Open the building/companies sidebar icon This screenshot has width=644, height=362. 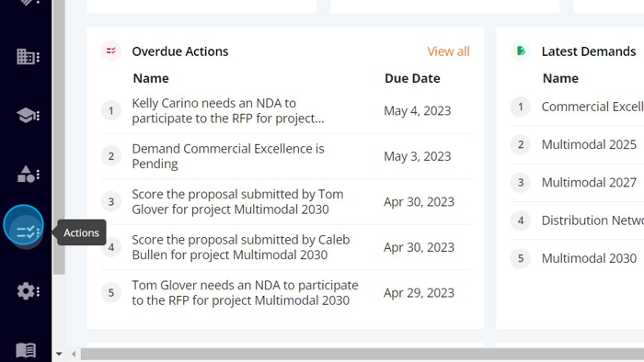(28, 57)
